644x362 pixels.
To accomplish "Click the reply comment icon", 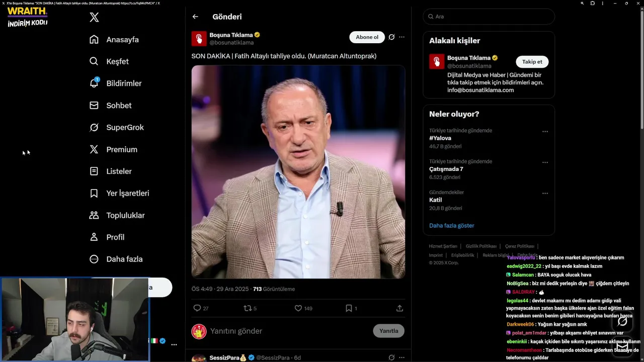I will [x=197, y=308].
